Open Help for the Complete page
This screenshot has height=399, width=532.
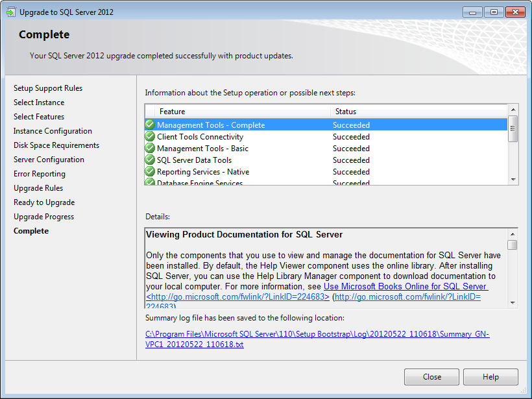click(x=490, y=377)
